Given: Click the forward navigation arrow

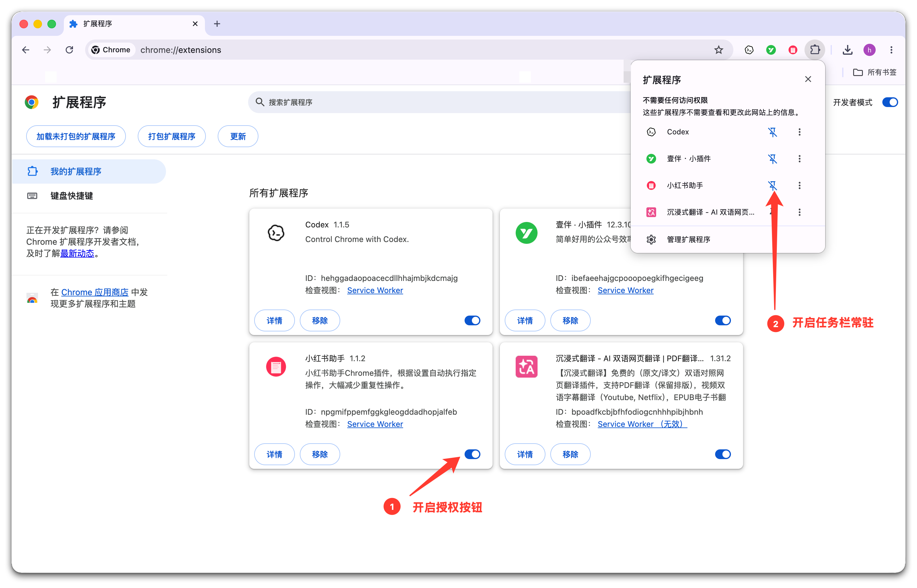Looking at the screenshot, I should [47, 50].
